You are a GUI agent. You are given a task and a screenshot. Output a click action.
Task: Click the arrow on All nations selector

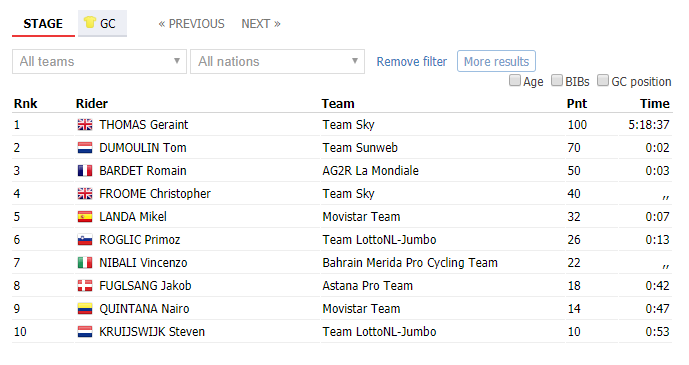[355, 61]
